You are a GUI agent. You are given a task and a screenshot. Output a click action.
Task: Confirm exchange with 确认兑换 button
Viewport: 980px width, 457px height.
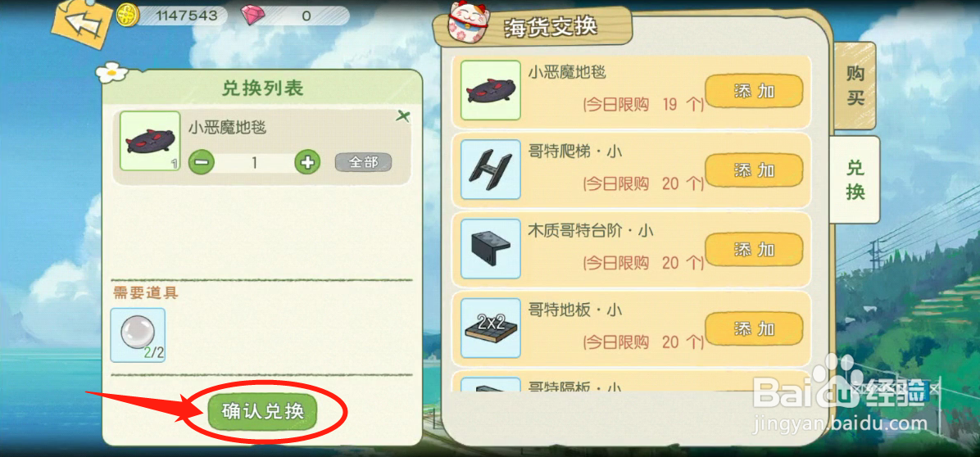click(262, 411)
